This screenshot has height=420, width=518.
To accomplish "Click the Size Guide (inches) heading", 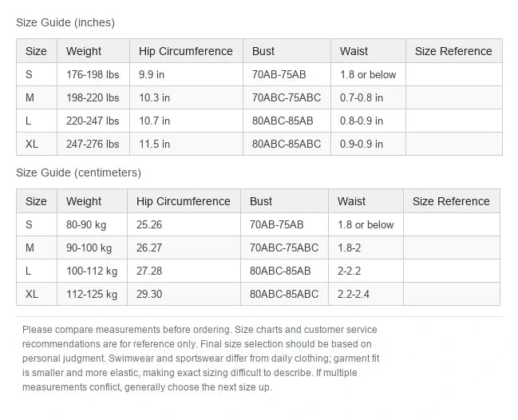I will pos(65,22).
